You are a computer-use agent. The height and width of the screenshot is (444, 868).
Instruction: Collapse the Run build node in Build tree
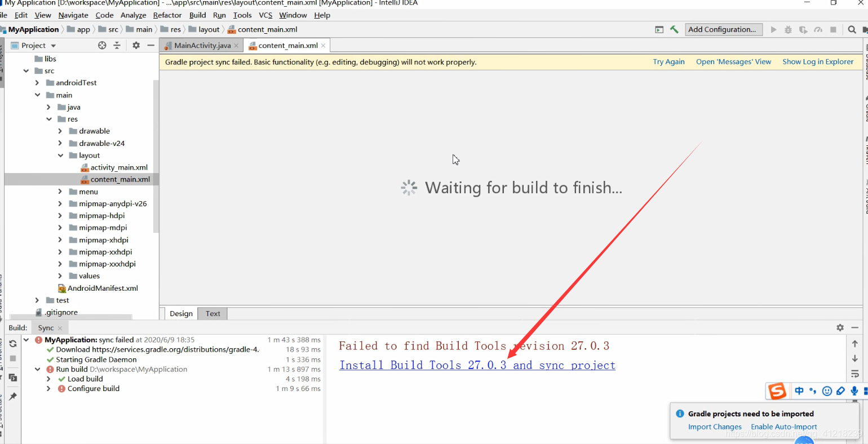38,370
